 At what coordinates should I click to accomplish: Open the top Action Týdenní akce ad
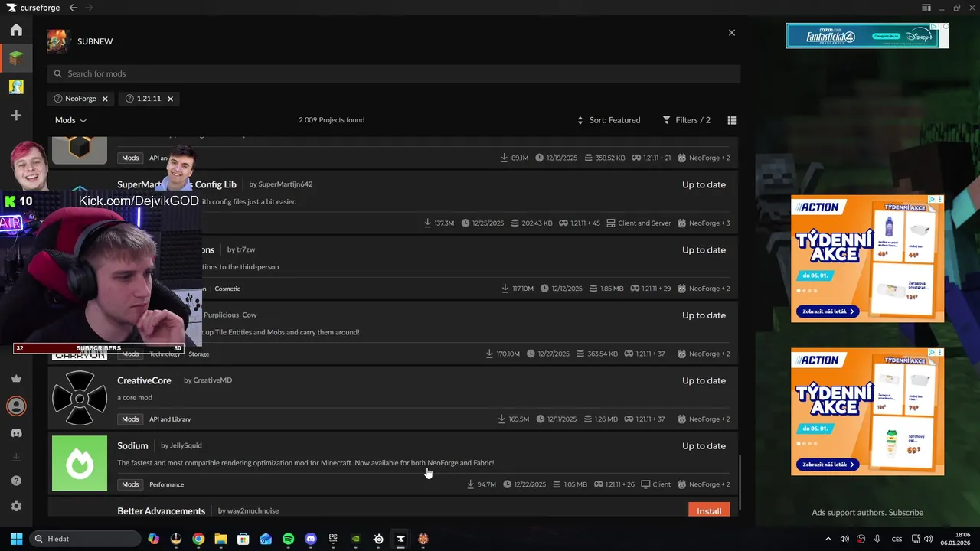pyautogui.click(x=867, y=258)
